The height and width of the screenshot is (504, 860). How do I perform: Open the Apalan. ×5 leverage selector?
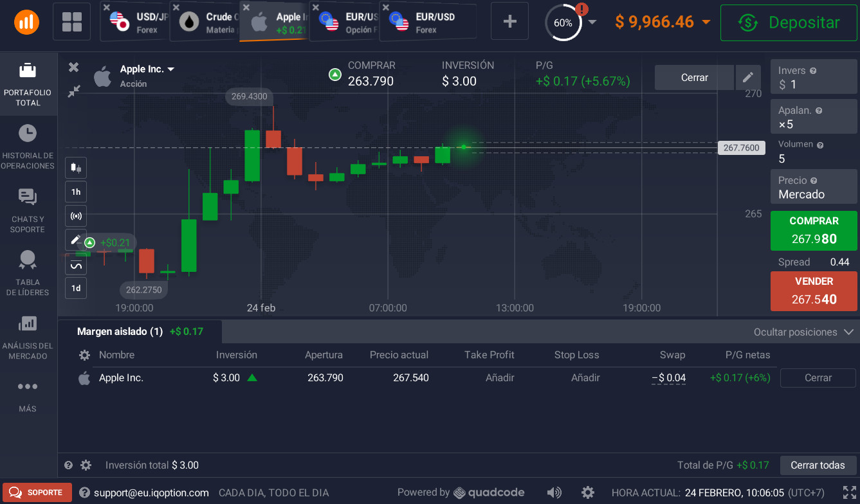point(814,117)
